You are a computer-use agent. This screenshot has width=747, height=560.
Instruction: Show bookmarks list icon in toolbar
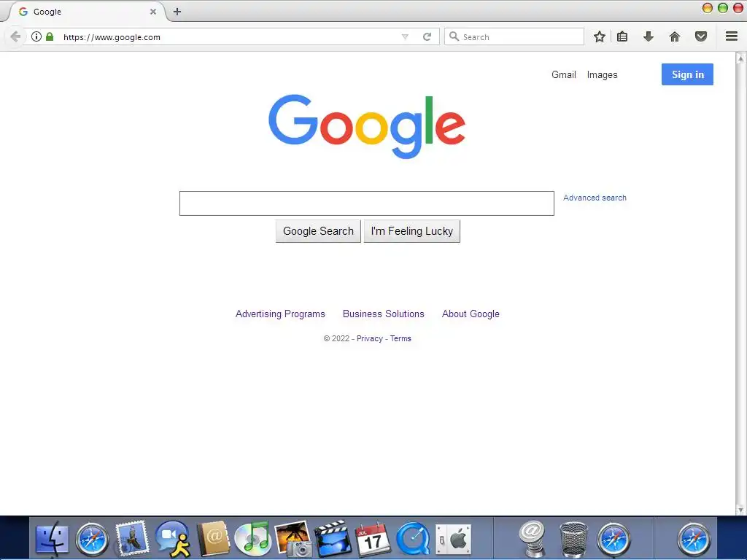[622, 36]
